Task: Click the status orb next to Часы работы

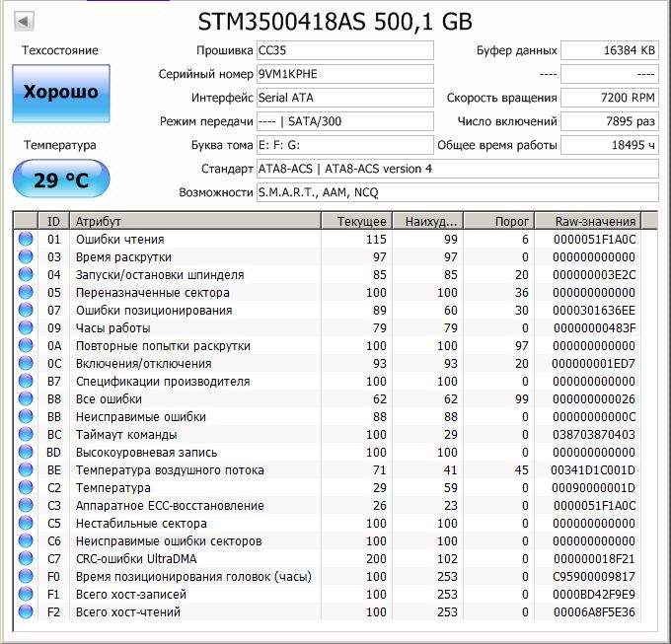Action: 26,328
